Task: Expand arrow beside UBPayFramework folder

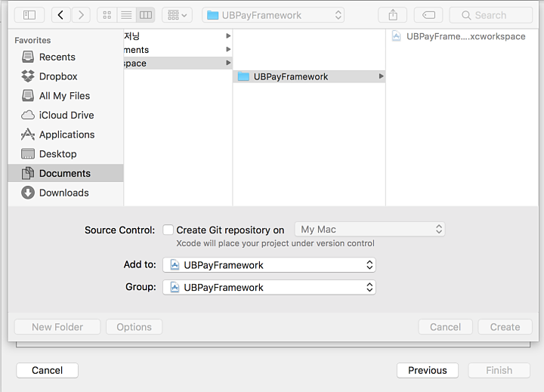Action: [x=381, y=76]
